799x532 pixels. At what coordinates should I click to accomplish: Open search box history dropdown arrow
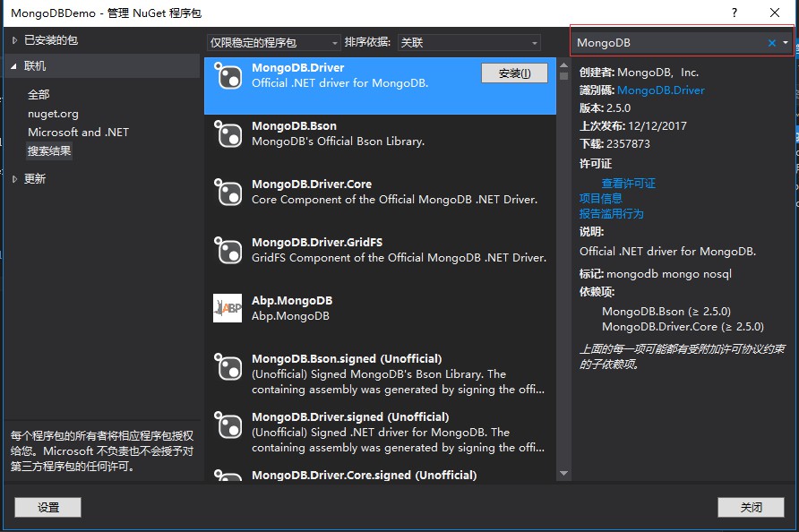click(x=786, y=43)
